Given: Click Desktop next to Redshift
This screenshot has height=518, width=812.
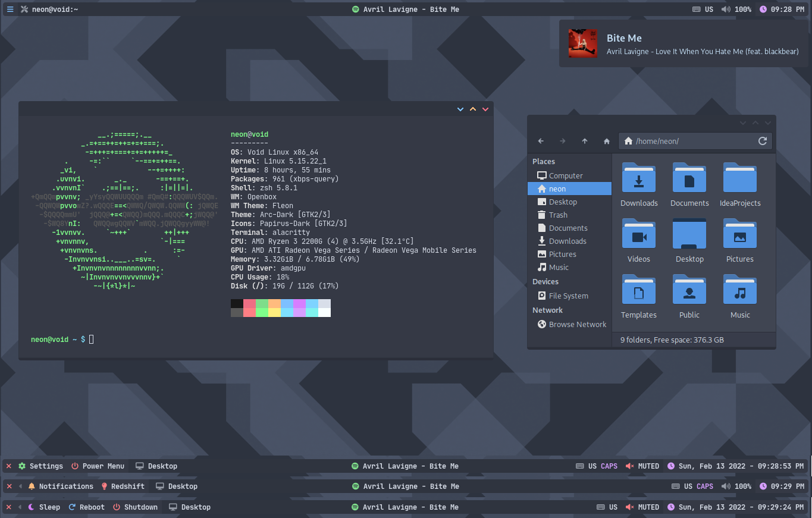Looking at the screenshot, I should (x=177, y=486).
